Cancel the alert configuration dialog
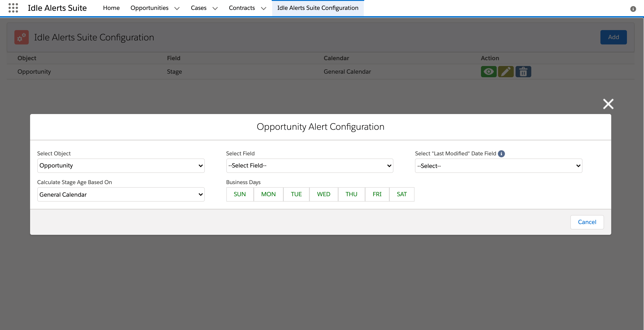 coord(587,222)
